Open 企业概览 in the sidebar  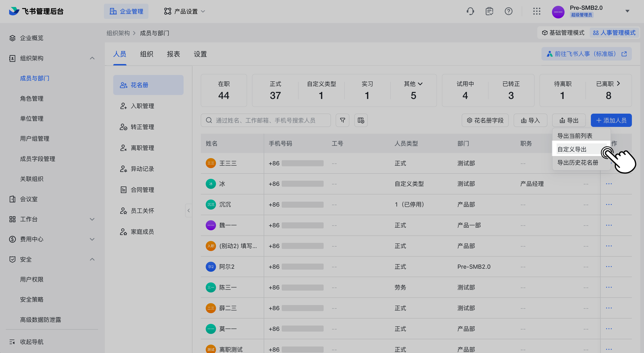[31, 38]
